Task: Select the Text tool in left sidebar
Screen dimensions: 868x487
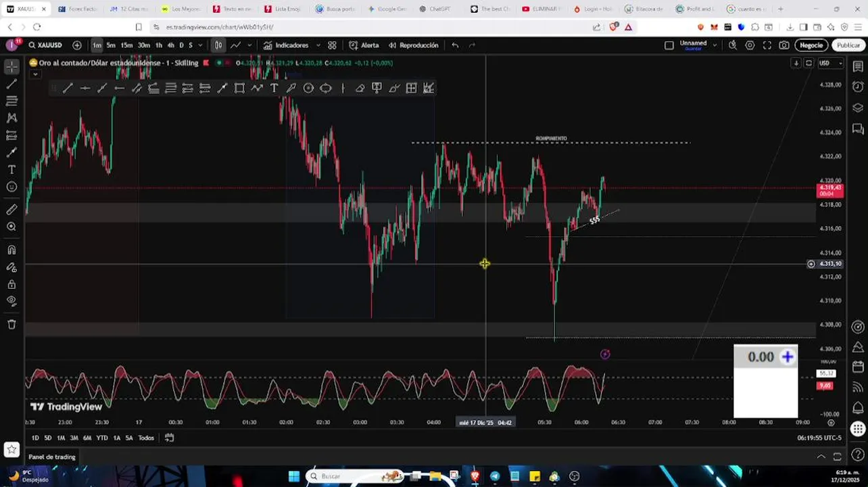Action: point(11,170)
